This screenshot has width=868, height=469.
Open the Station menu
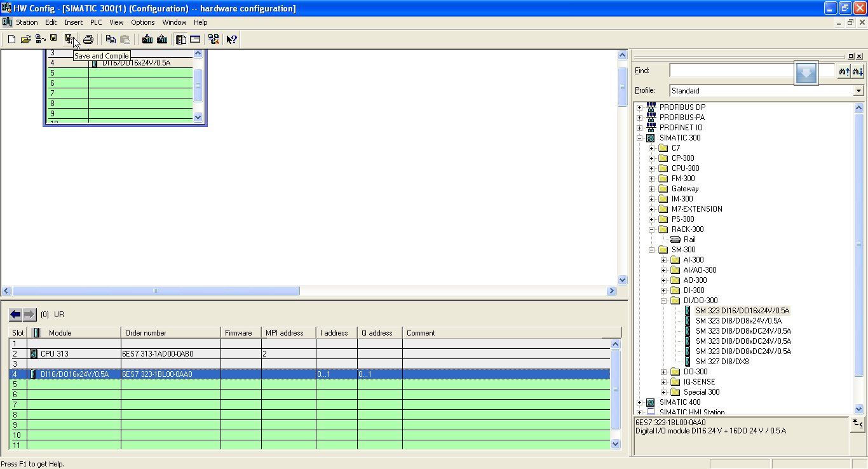pos(27,22)
